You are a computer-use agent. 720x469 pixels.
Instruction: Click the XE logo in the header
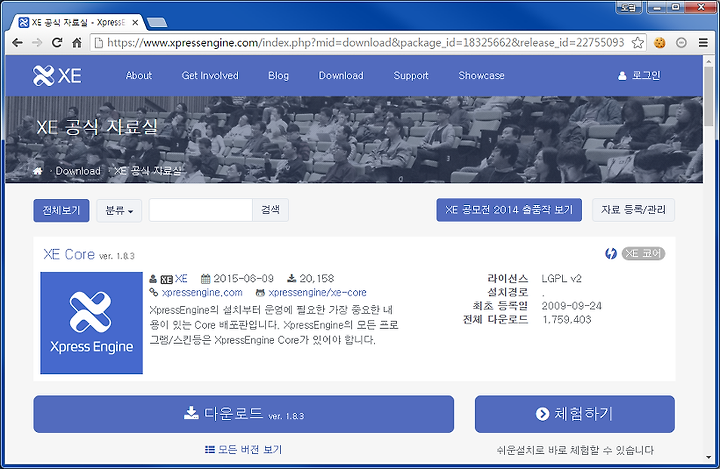pyautogui.click(x=57, y=76)
